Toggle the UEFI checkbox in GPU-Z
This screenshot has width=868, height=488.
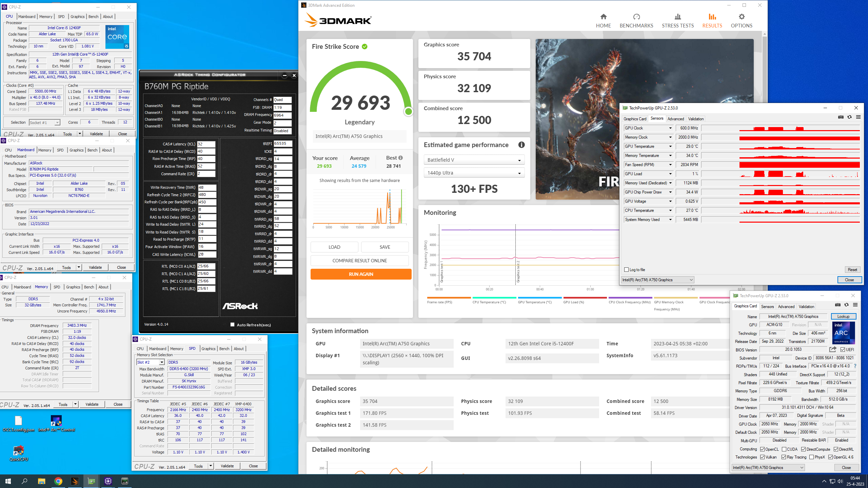[843, 350]
